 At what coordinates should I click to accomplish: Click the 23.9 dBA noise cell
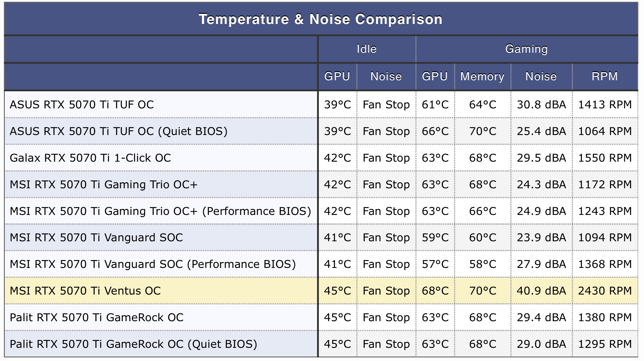pyautogui.click(x=541, y=238)
